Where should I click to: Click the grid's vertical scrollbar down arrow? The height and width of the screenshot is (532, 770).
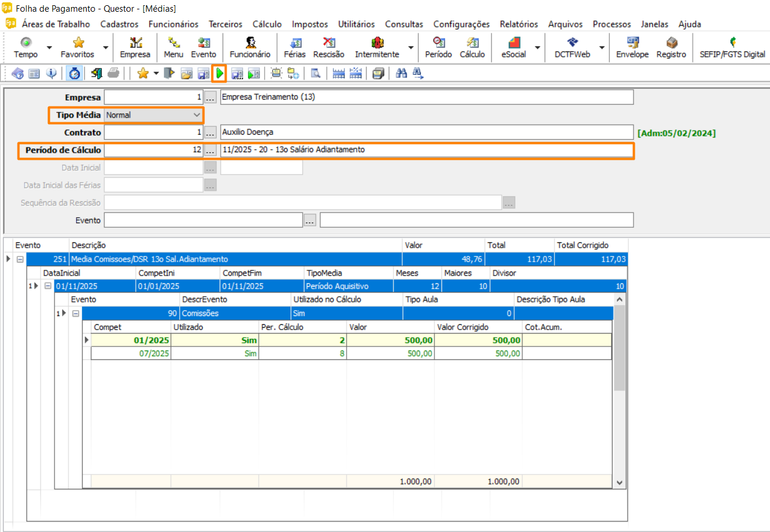[x=620, y=482]
